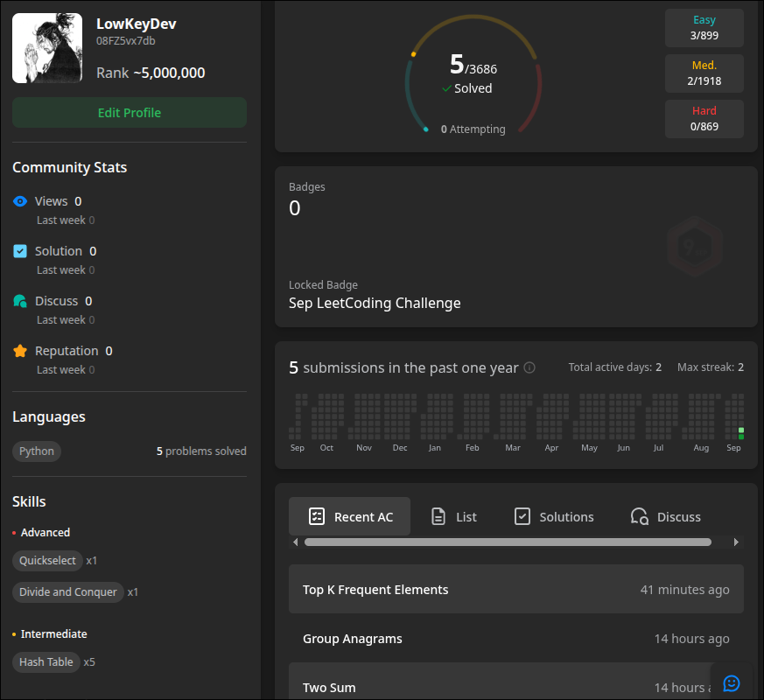The width and height of the screenshot is (764, 700).
Task: Click the 5 problems solved text
Action: point(201,451)
